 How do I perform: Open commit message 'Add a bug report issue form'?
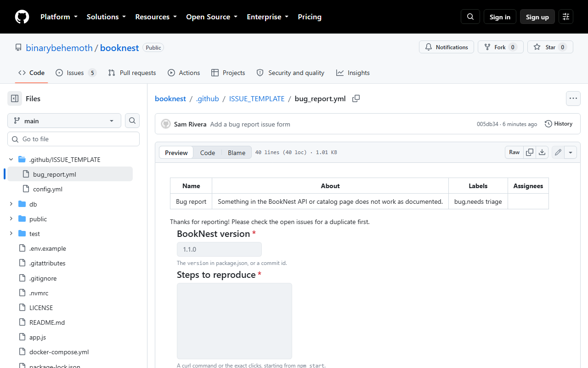click(250, 124)
